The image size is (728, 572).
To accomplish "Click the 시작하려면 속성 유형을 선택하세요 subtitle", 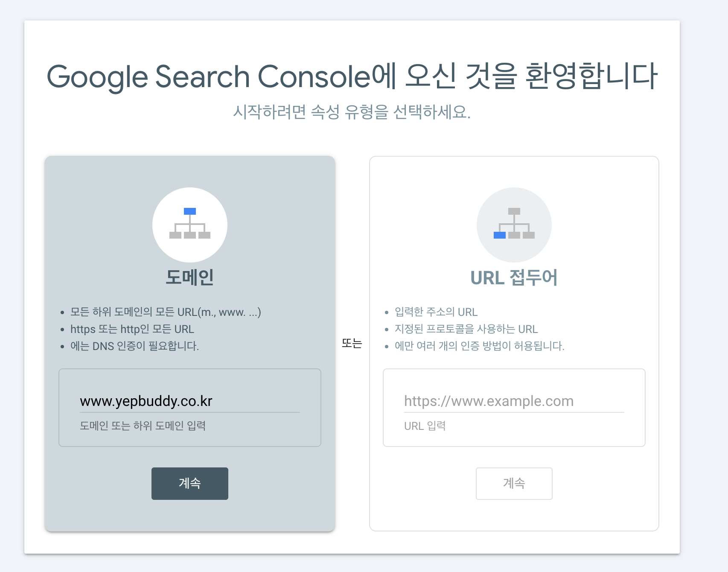I will click(352, 112).
